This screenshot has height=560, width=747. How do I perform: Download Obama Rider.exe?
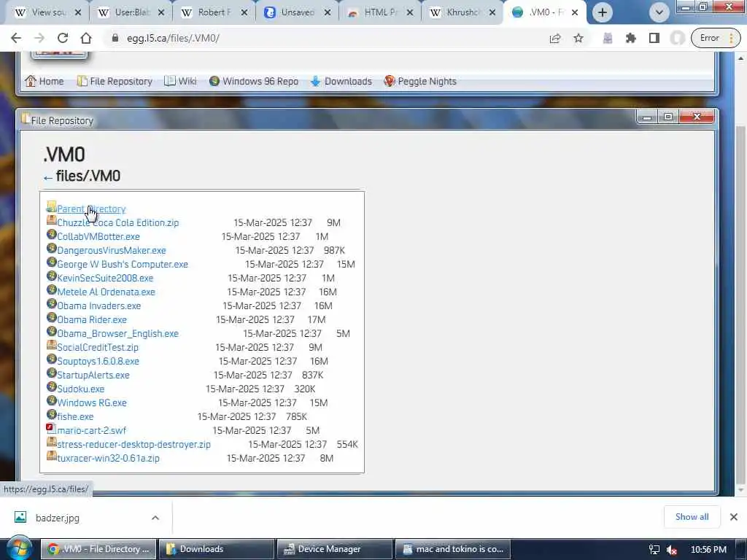pos(92,319)
